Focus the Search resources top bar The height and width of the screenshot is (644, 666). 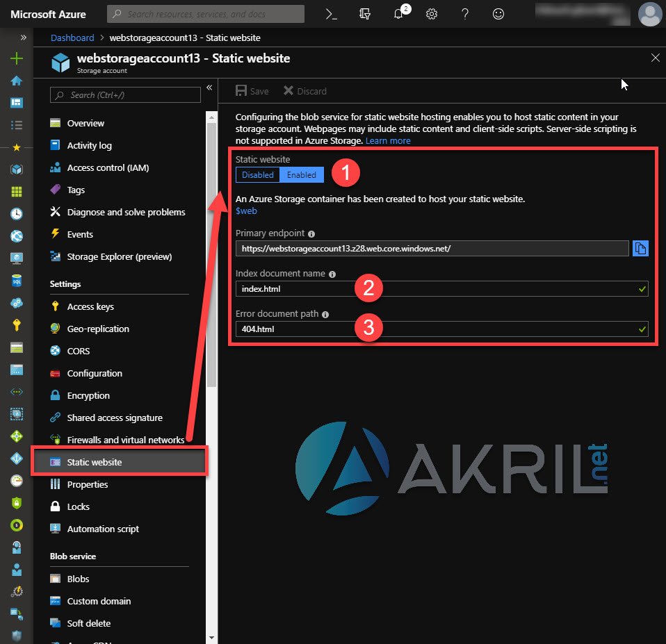click(206, 14)
